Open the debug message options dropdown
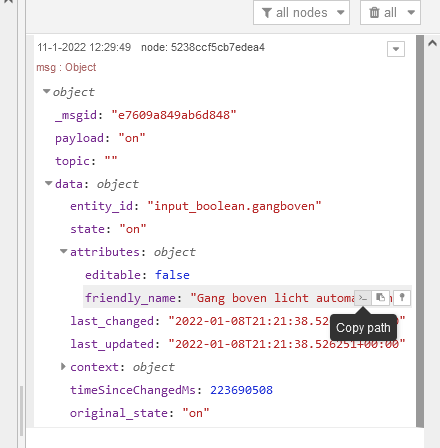Image resolution: width=440 pixels, height=448 pixels. point(396,49)
